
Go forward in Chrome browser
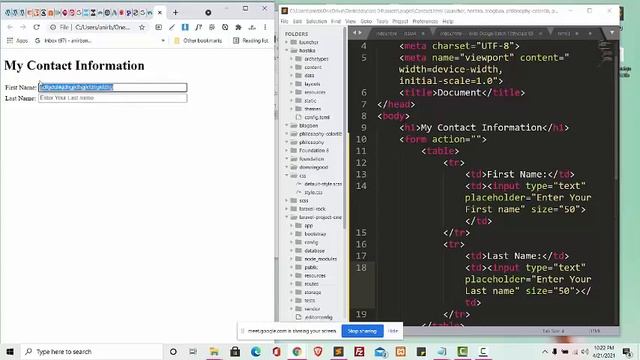[23, 27]
